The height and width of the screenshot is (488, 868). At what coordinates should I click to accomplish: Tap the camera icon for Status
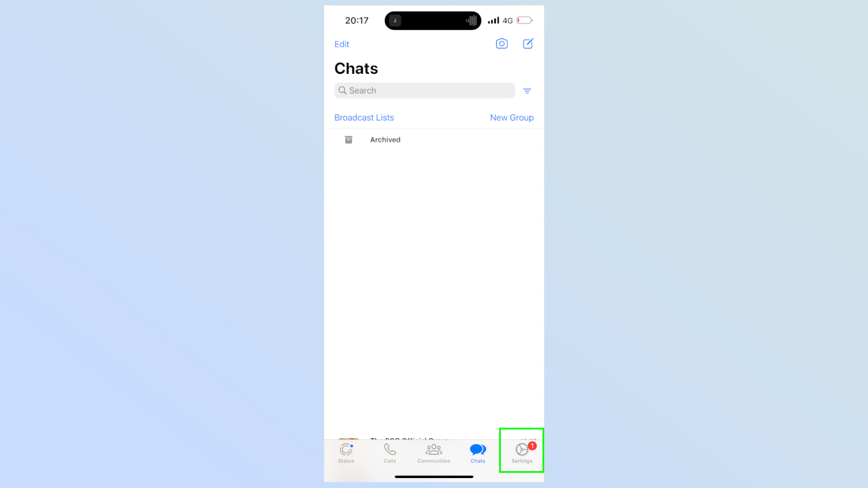point(502,43)
